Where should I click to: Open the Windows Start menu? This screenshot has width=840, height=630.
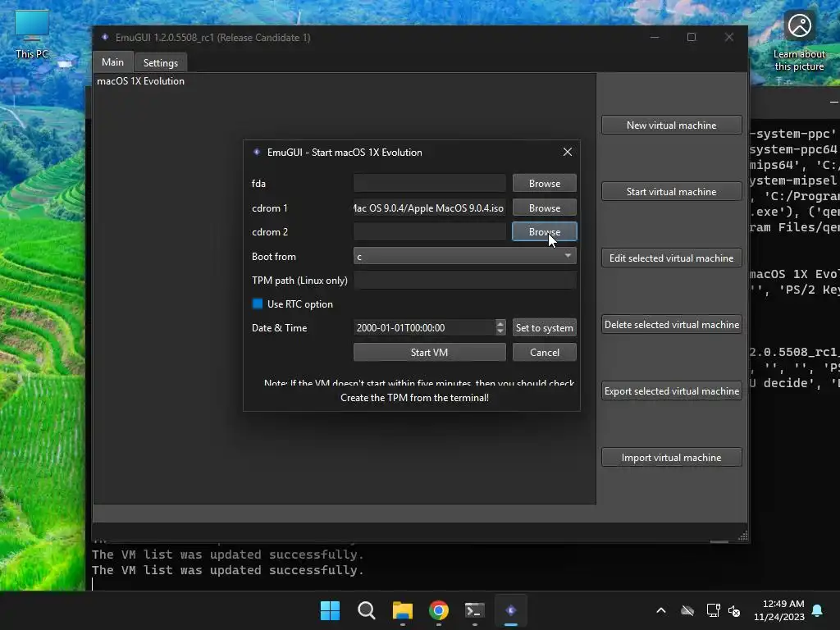click(x=330, y=610)
